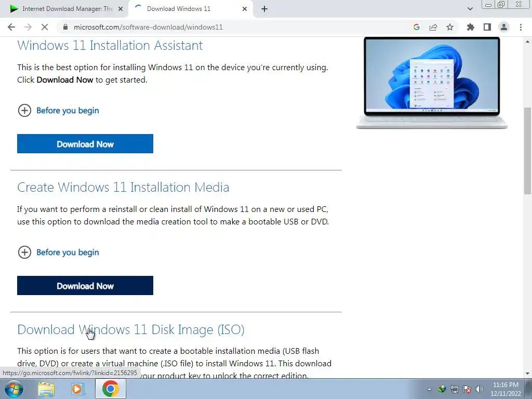Expand Before you begin under Installation Media
Viewport: 532px width, 399px height.
click(x=58, y=252)
